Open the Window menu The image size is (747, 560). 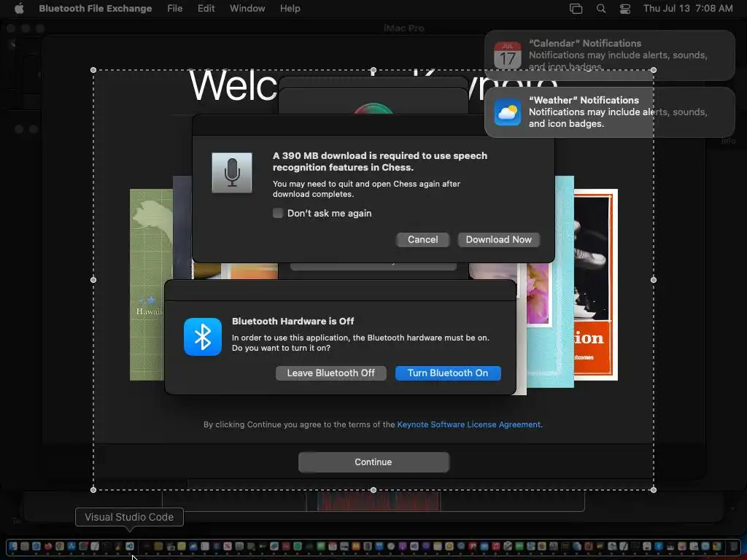[x=247, y=8]
